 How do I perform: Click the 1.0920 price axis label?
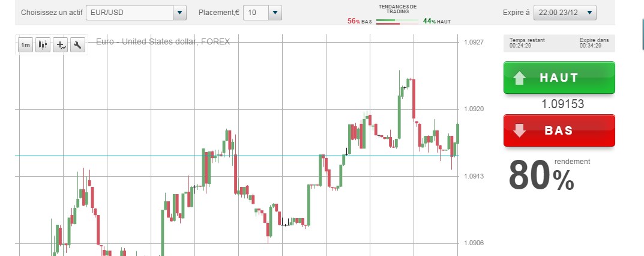[474, 109]
